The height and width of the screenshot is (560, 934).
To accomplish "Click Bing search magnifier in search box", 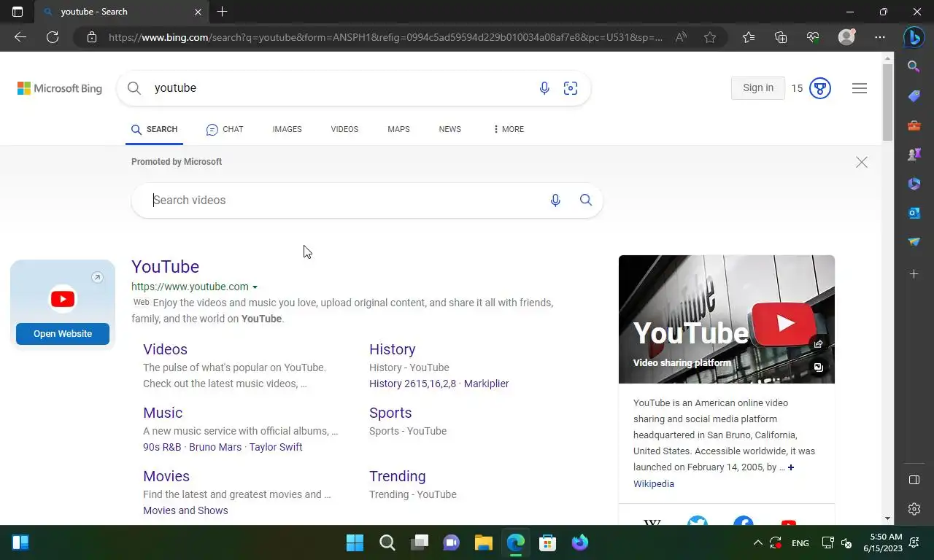I will pos(134,88).
